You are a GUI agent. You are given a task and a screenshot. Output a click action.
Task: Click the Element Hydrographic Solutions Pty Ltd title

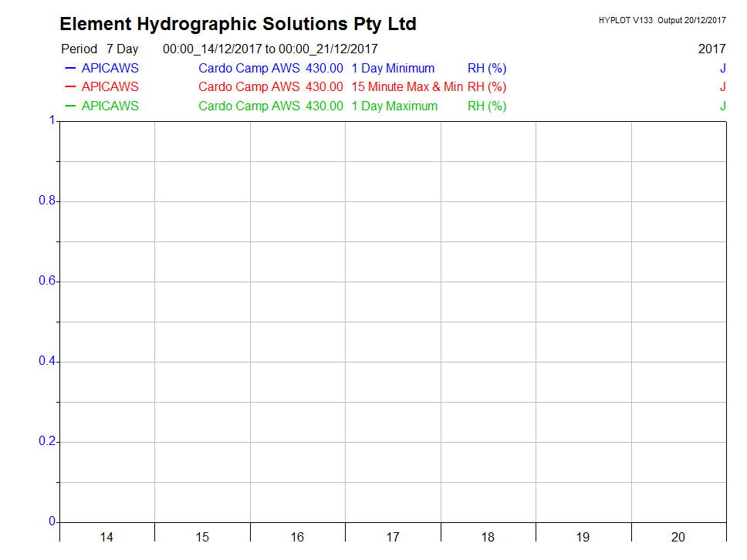(x=238, y=25)
